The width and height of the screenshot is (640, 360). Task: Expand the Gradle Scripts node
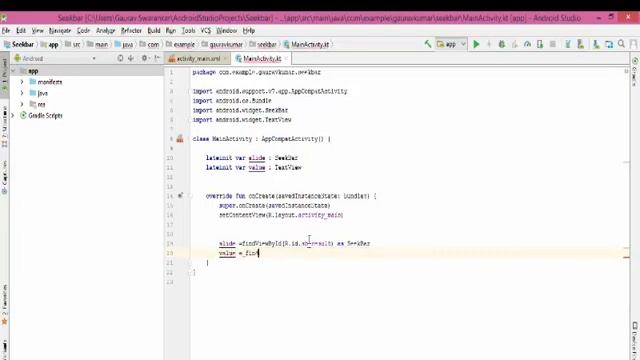point(13,116)
